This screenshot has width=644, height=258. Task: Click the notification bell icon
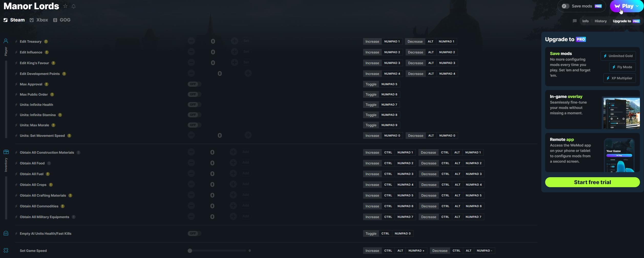(x=74, y=6)
